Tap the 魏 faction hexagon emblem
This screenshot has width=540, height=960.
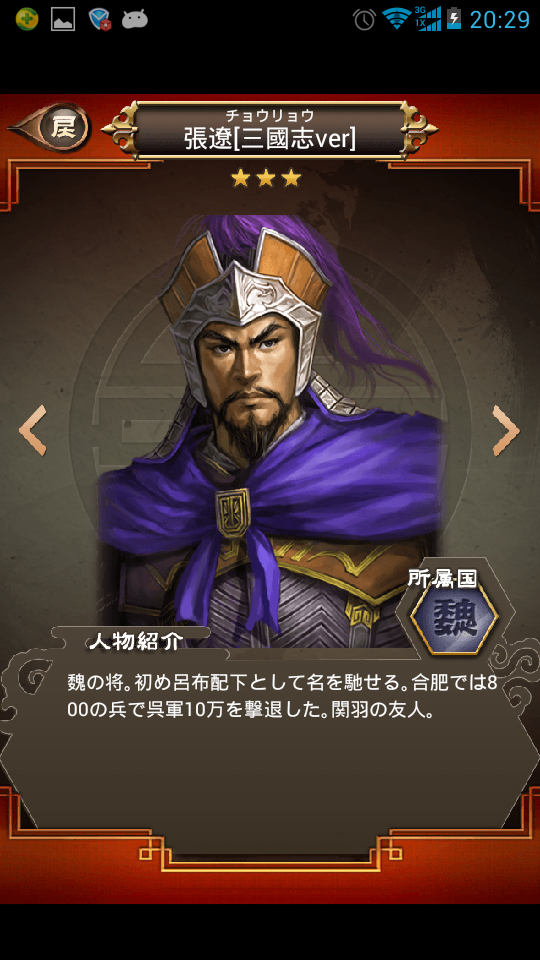click(x=454, y=617)
